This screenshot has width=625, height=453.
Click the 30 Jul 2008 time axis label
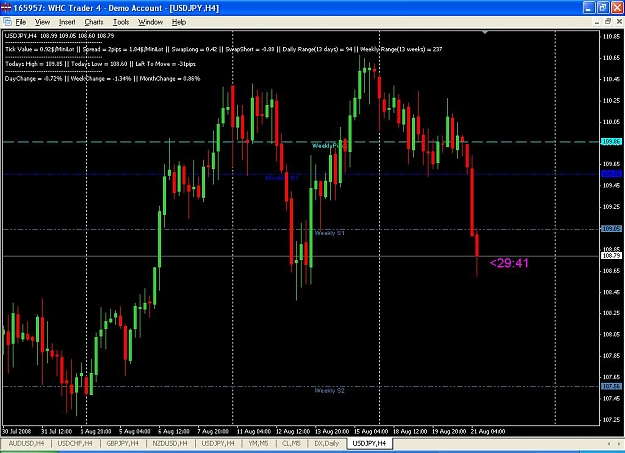(x=17, y=431)
